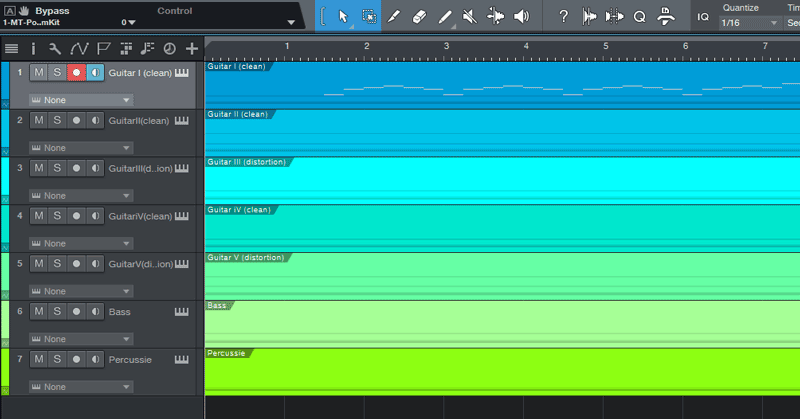
Task: Toggle monitor on Guitar I (clean) track
Action: pyautogui.click(x=95, y=72)
